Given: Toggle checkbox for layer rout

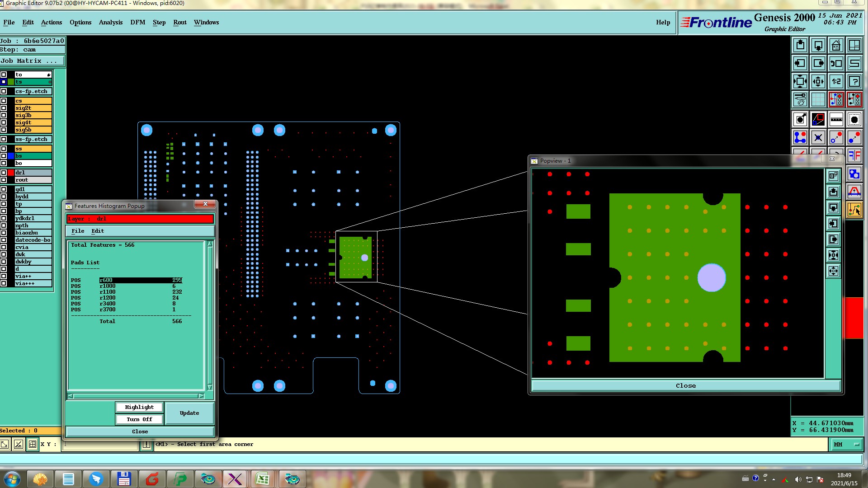Looking at the screenshot, I should (4, 180).
